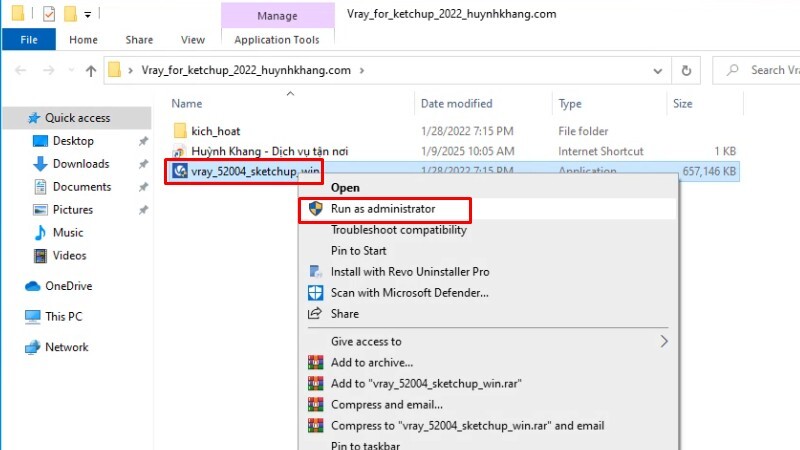Click the pin icon next to Desktop
Image resolution: width=800 pixels, height=450 pixels.
143,141
